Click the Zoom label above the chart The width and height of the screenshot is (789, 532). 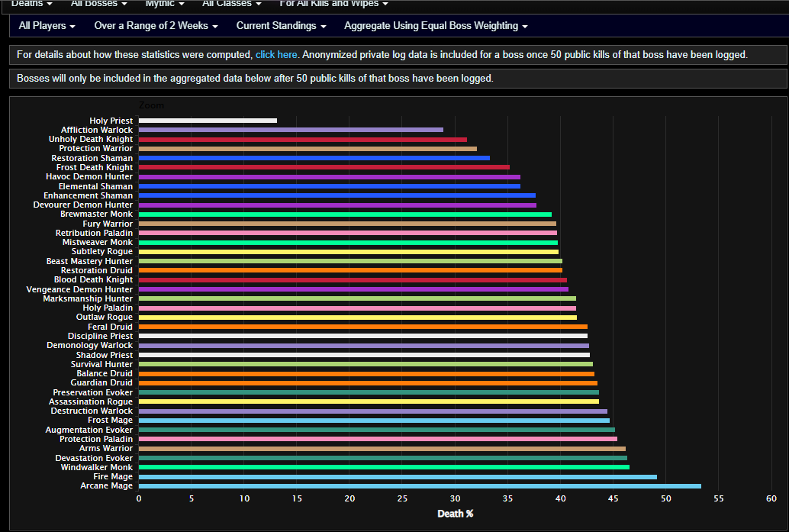coord(151,105)
